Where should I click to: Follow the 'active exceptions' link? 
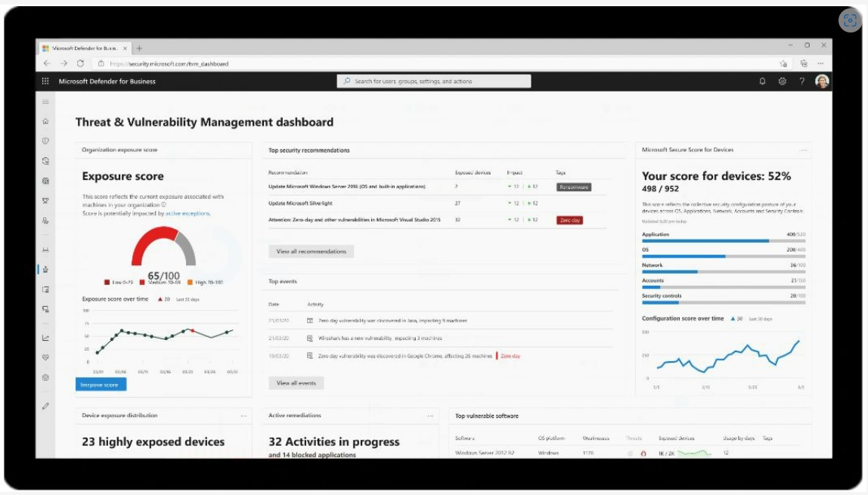pos(188,213)
